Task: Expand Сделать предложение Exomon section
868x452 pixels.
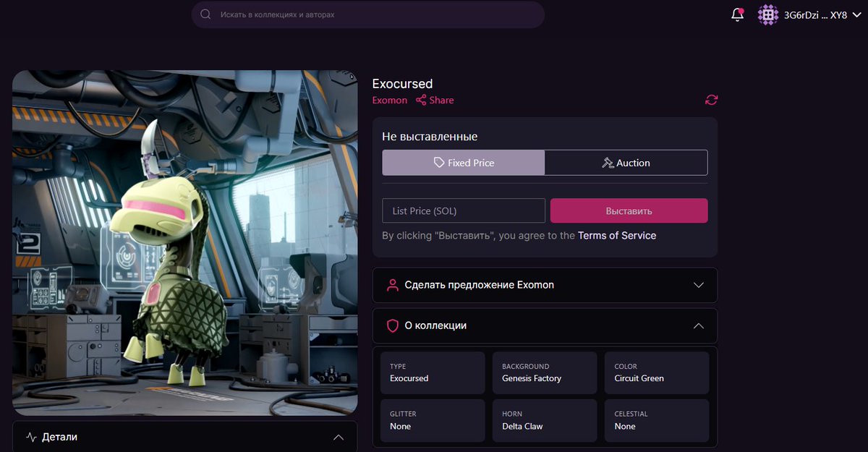Action: [545, 285]
